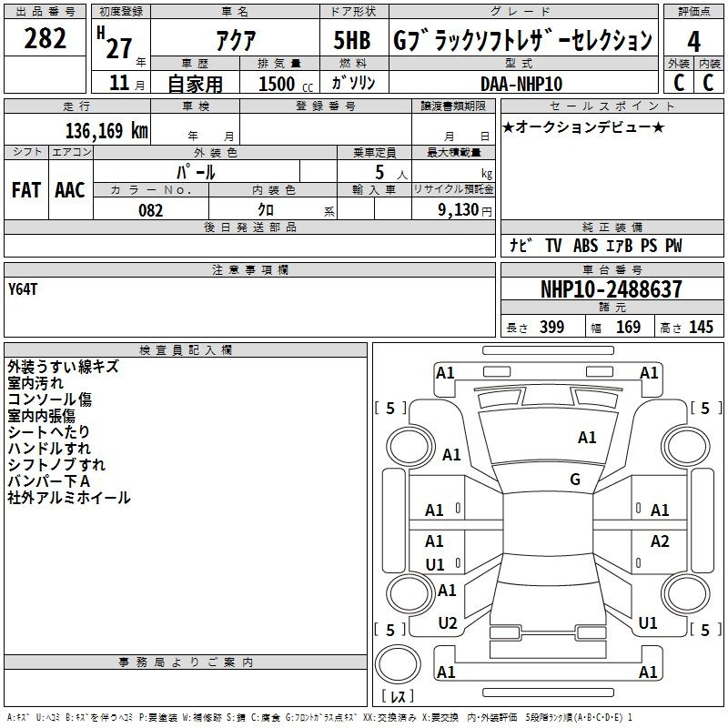Click the セールスポイント header
Image resolution: width=728 pixels, height=728 pixels.
pyautogui.click(x=612, y=106)
